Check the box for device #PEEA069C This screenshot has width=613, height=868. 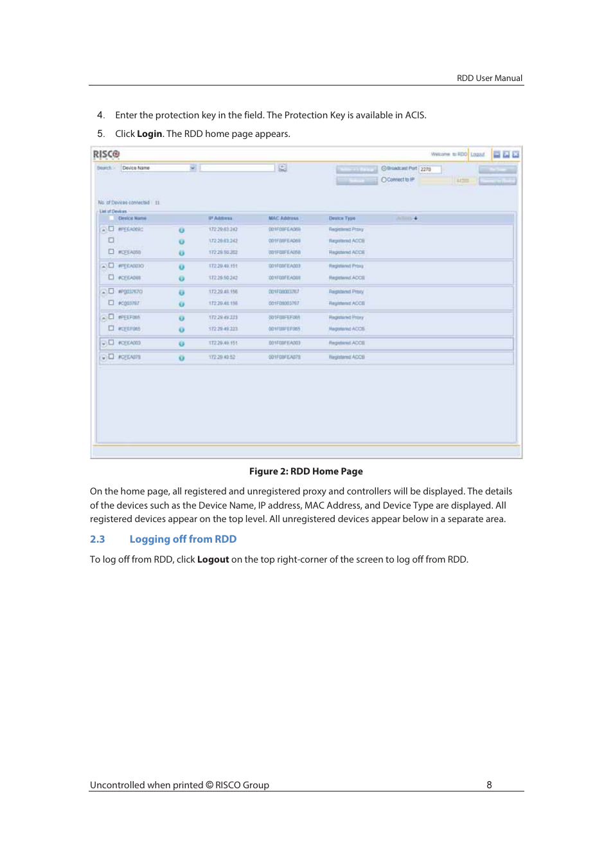click(x=111, y=229)
